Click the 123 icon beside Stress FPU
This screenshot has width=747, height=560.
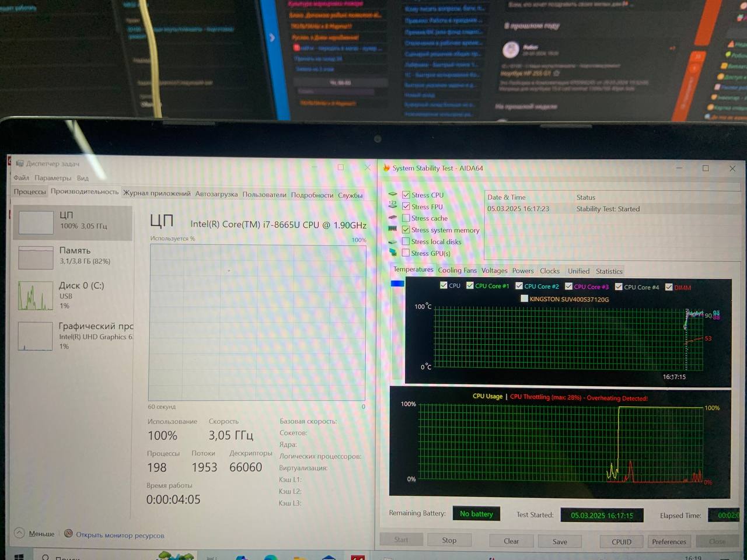(393, 205)
